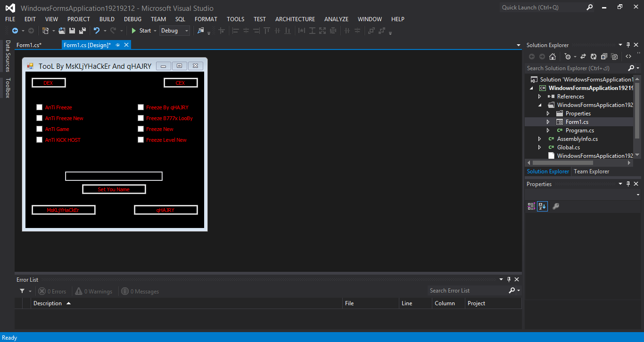The image size is (644, 342).
Task: Click Sync with Active Document icon
Action: point(583,57)
